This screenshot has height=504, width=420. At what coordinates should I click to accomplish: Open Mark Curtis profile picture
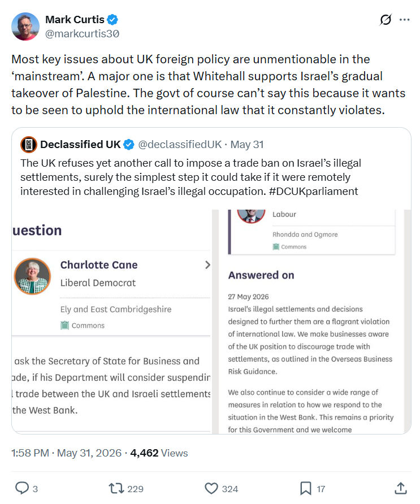click(x=25, y=27)
